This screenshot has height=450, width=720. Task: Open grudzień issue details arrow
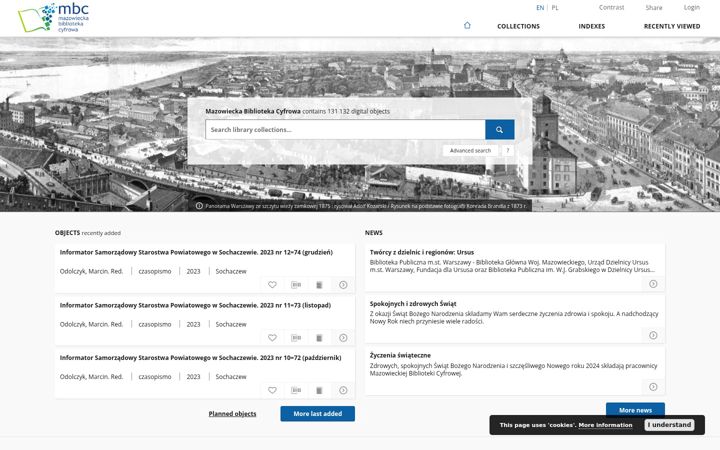point(343,285)
